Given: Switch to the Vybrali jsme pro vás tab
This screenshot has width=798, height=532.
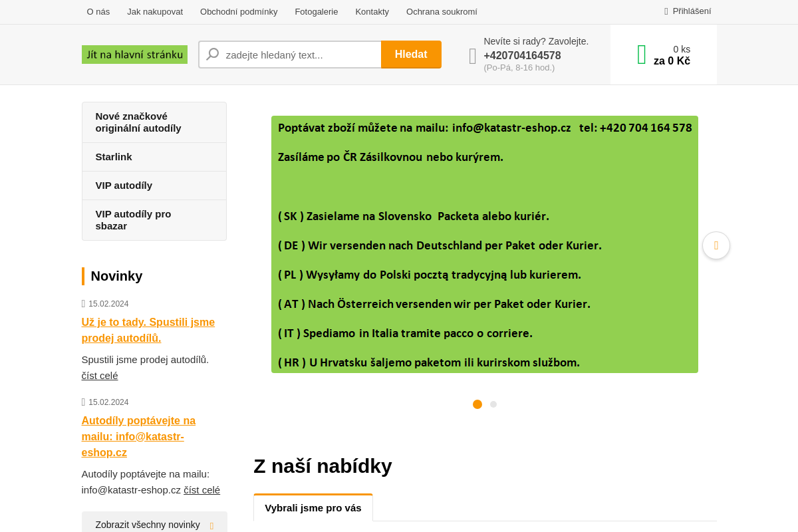Looking at the screenshot, I should coord(313,507).
